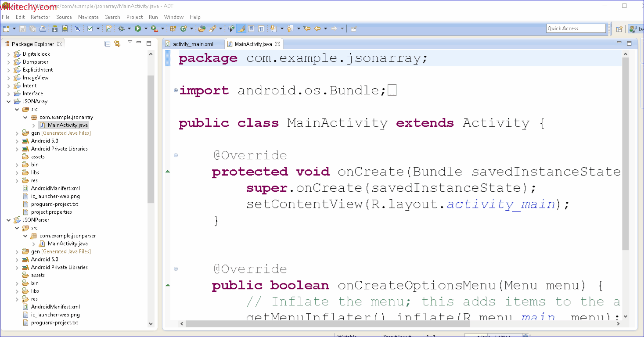Click the Open Perspective icon

619,29
